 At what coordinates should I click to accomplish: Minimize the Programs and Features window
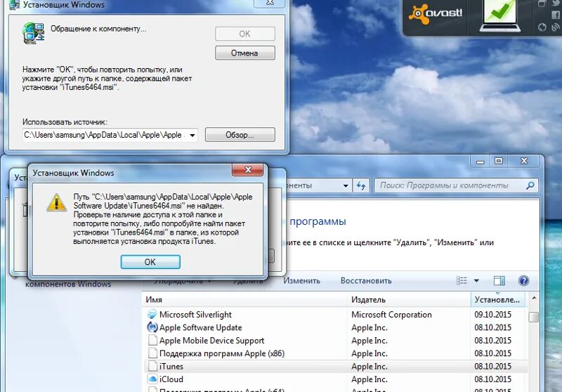point(480,162)
